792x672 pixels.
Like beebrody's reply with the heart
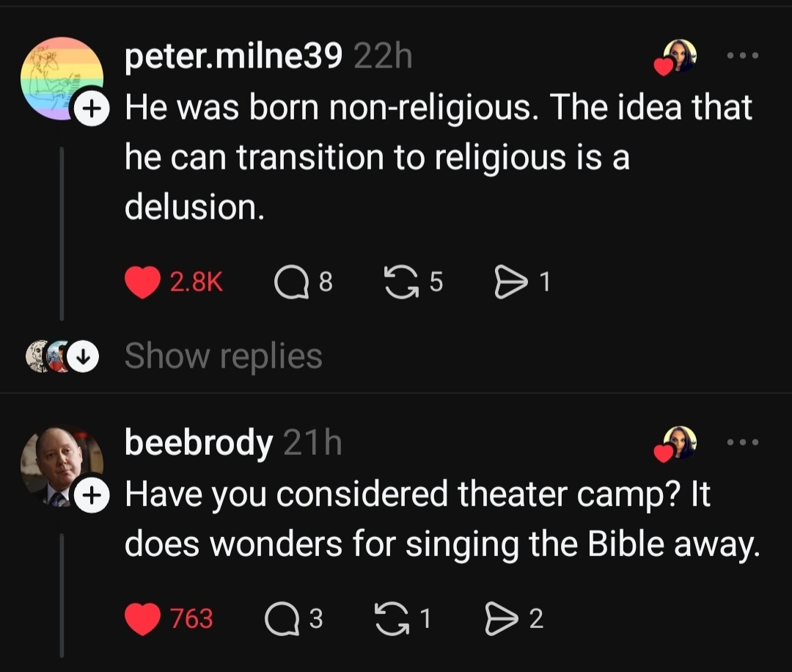pos(142,619)
